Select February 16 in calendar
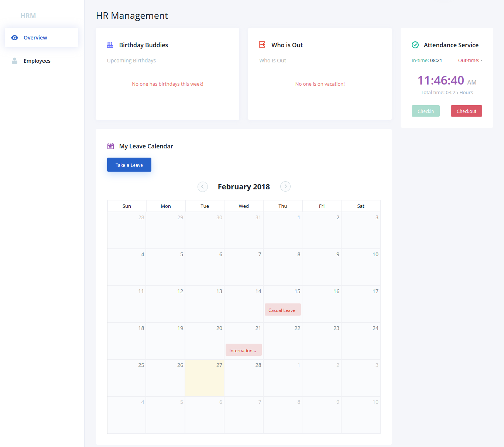The width and height of the screenshot is (504, 447). click(x=322, y=304)
